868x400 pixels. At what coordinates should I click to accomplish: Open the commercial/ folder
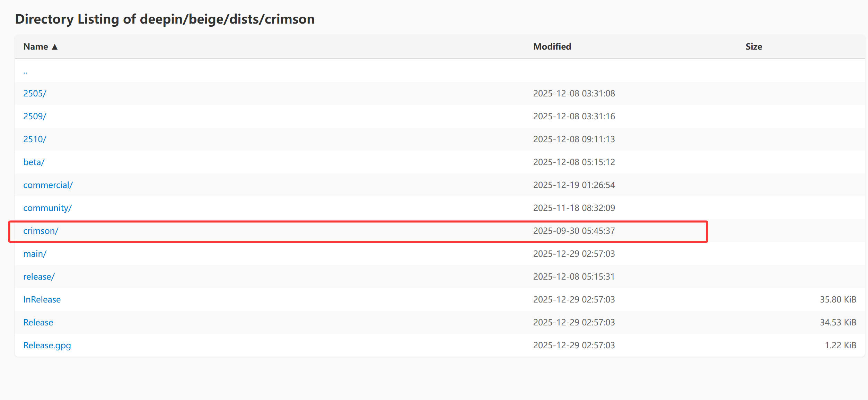(x=48, y=185)
